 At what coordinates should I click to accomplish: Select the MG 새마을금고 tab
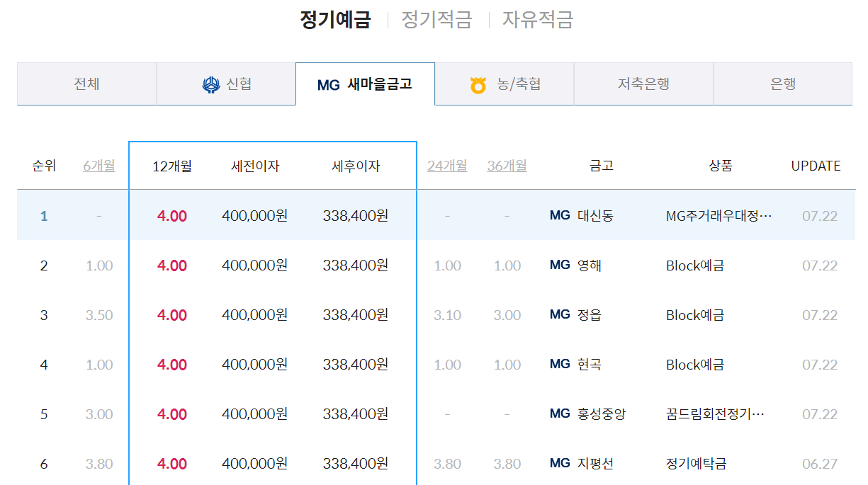pyautogui.click(x=365, y=84)
